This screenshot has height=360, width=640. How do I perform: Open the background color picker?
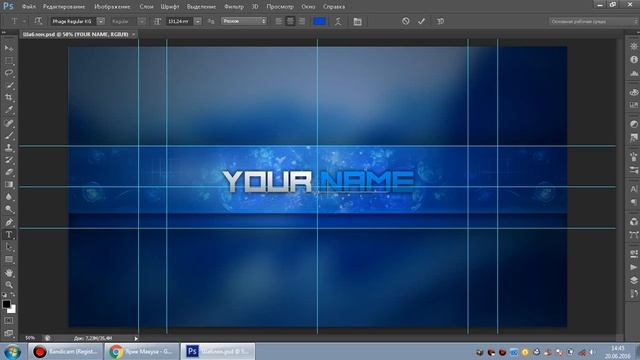coord(13,310)
